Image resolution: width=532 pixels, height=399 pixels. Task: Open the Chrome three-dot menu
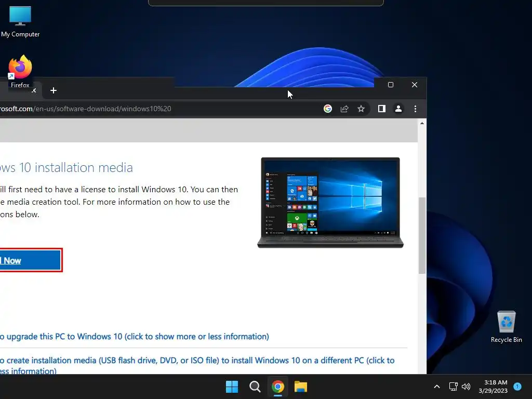415,109
